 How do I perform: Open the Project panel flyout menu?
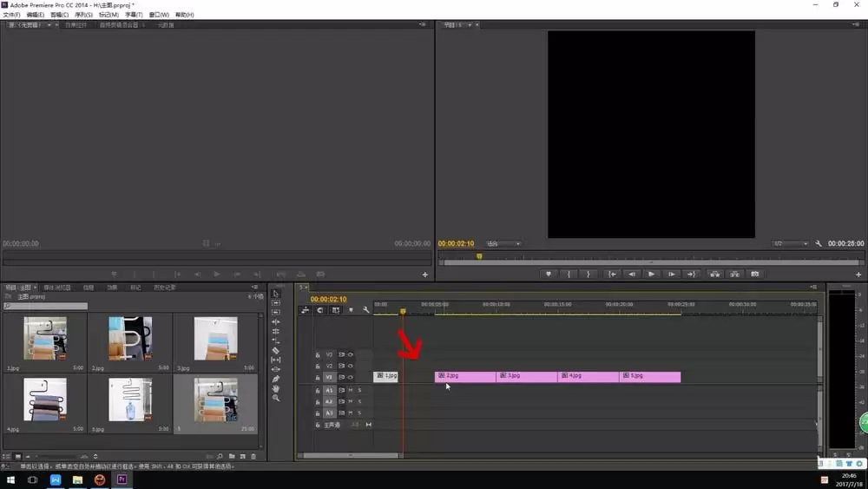click(x=254, y=287)
